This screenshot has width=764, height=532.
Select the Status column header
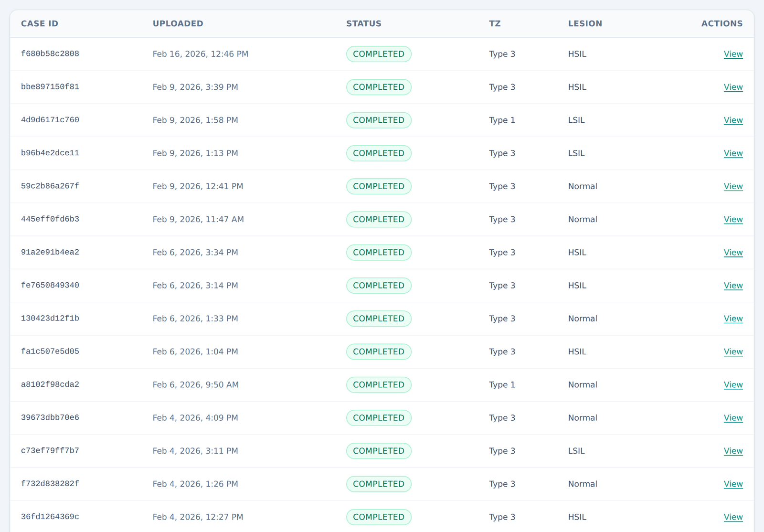click(x=364, y=23)
